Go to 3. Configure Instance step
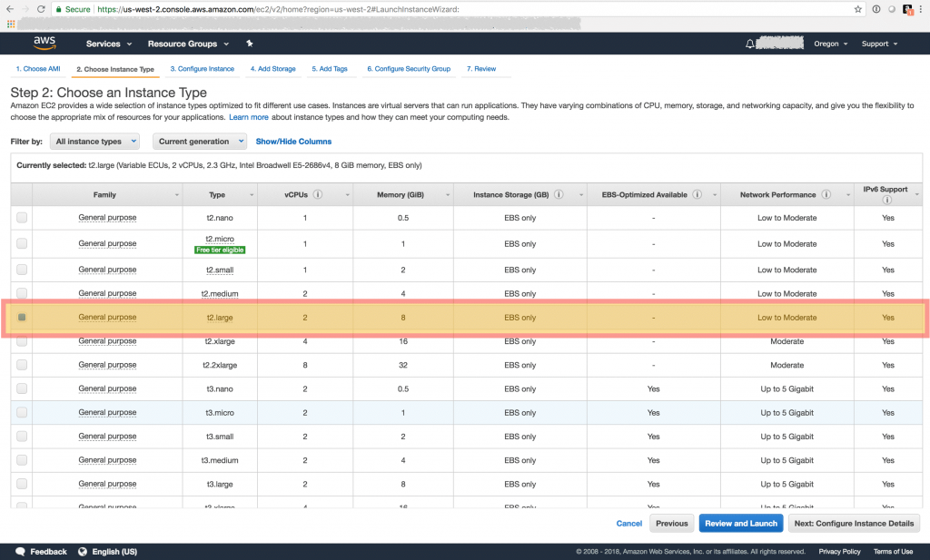Screen dimensions: 930x560 click(x=203, y=69)
